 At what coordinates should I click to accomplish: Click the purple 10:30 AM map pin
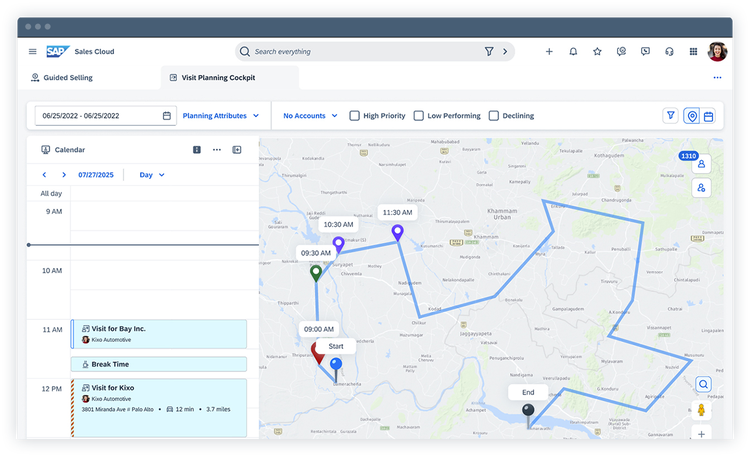coord(339,245)
